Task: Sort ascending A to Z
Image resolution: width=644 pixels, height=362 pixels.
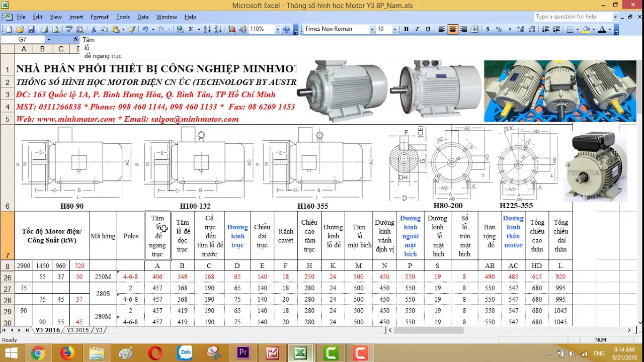Action: [x=207, y=29]
